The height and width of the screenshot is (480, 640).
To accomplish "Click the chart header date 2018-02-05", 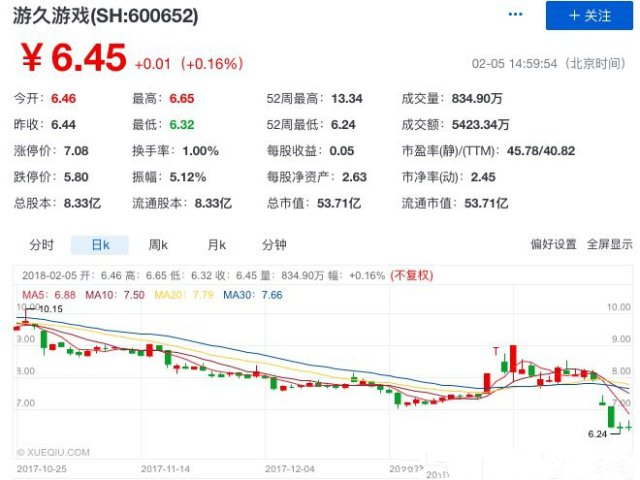I will coord(49,276).
